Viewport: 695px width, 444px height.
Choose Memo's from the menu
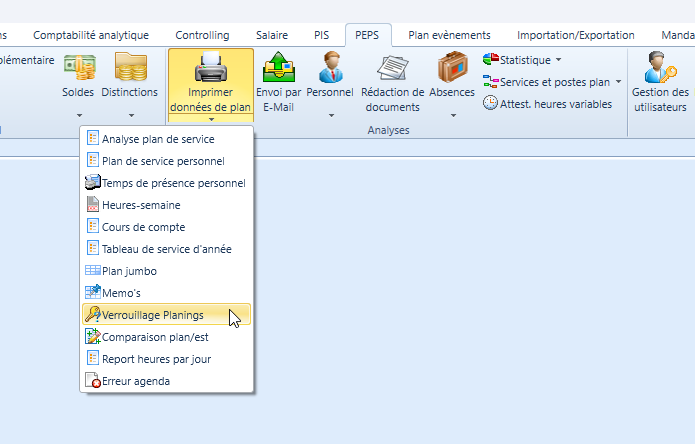point(167,292)
